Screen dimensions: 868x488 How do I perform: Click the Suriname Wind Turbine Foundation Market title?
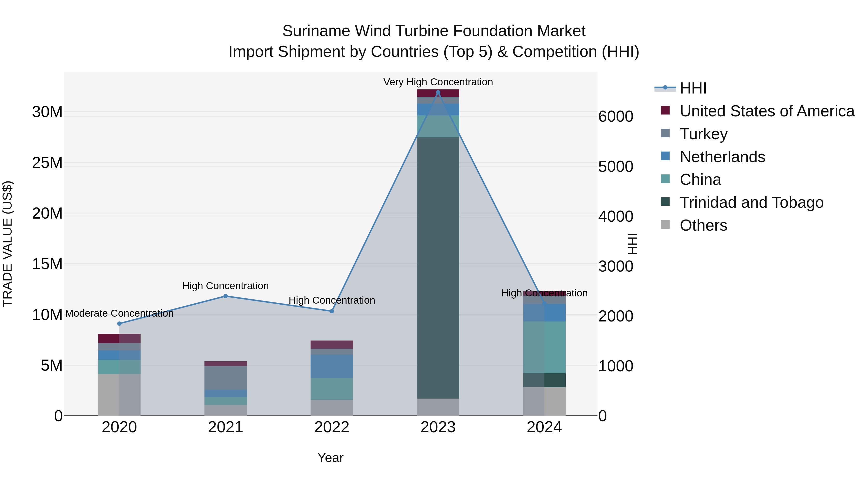pyautogui.click(x=434, y=31)
